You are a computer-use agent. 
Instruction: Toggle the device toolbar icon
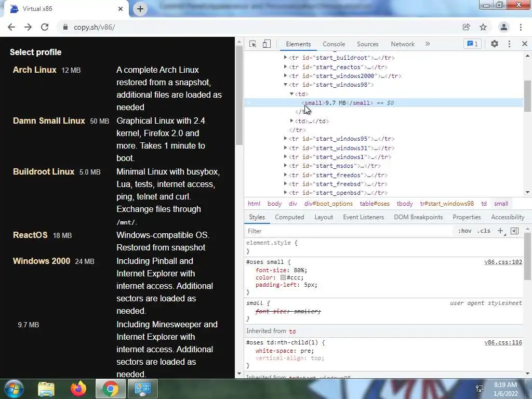(267, 44)
